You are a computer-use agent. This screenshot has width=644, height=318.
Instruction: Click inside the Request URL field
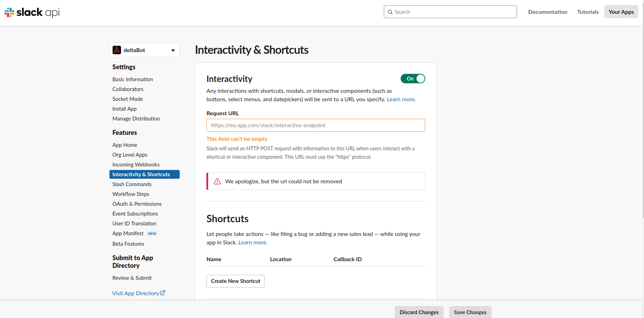click(x=316, y=125)
